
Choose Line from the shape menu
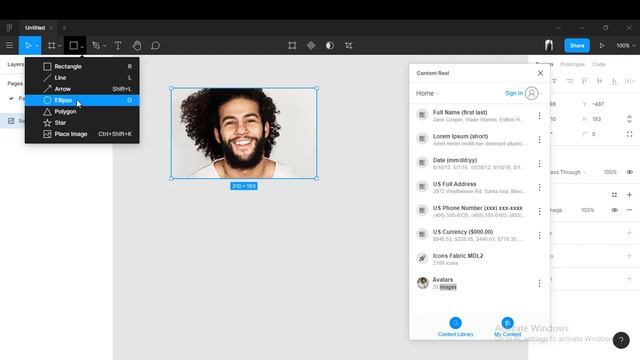[82, 78]
